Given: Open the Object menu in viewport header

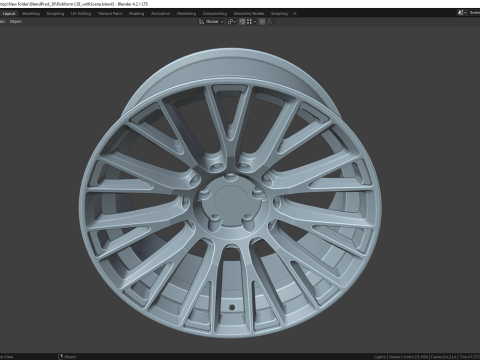Looking at the screenshot, I should coord(15,22).
